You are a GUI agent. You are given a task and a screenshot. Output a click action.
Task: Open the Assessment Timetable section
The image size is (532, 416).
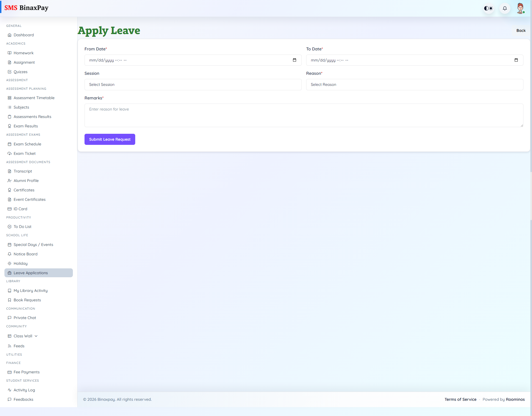tap(34, 98)
